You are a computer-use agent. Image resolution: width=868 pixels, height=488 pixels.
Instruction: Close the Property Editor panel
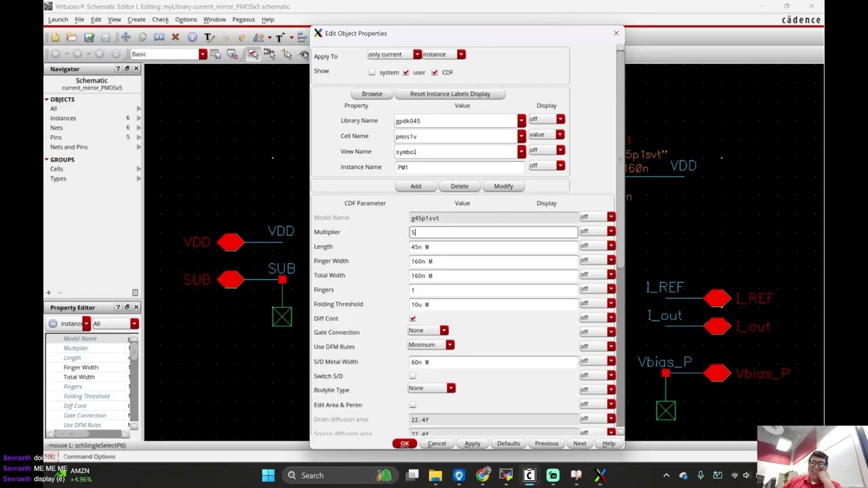tap(136, 307)
